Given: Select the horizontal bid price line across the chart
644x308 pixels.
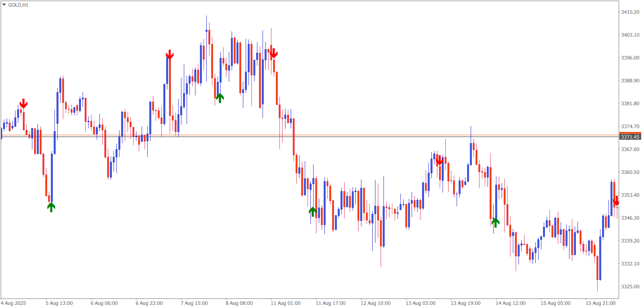Looking at the screenshot, I should [x=309, y=137].
